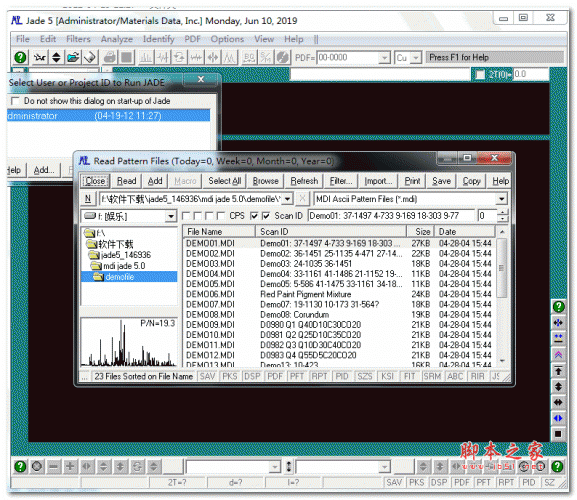Toggle the 2T(0) checkbox

point(480,74)
